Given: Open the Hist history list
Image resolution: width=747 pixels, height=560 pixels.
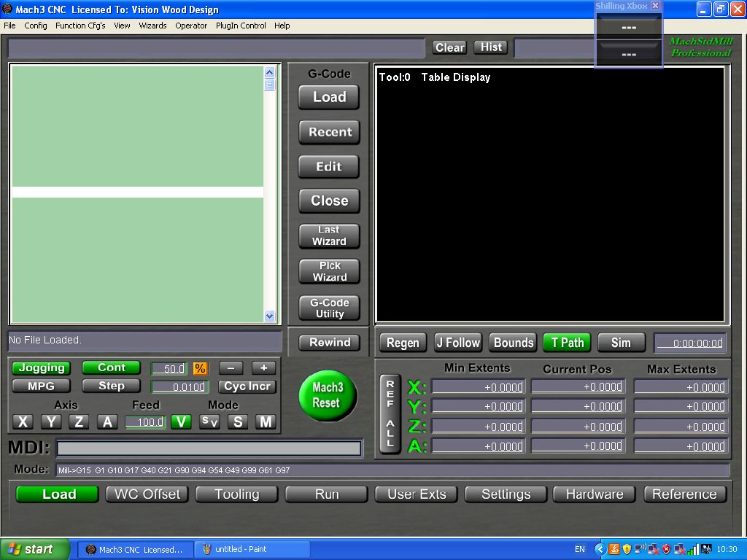Looking at the screenshot, I should [491, 47].
